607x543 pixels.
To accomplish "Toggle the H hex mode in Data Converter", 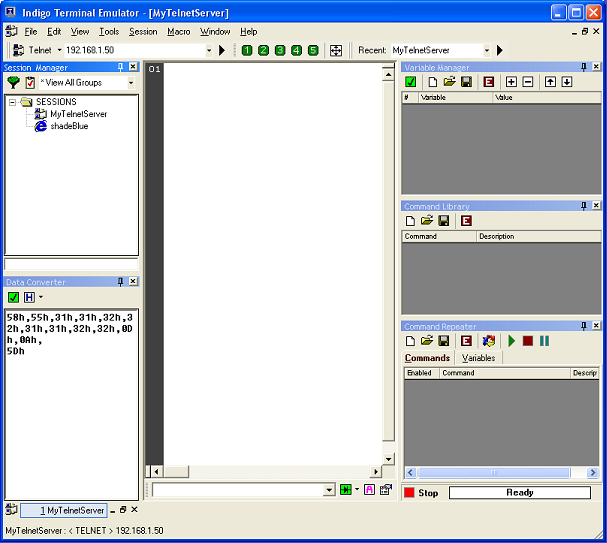I will click(29, 297).
